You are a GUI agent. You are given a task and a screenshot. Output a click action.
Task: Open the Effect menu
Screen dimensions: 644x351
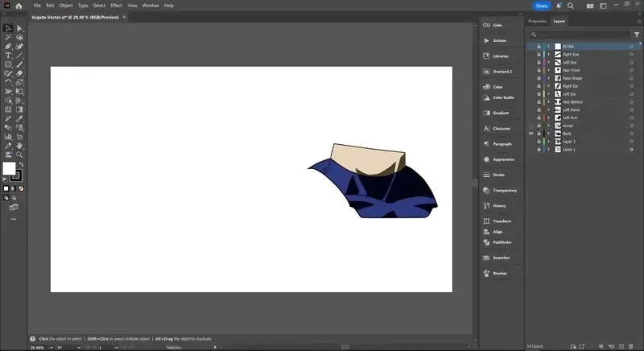point(116,6)
